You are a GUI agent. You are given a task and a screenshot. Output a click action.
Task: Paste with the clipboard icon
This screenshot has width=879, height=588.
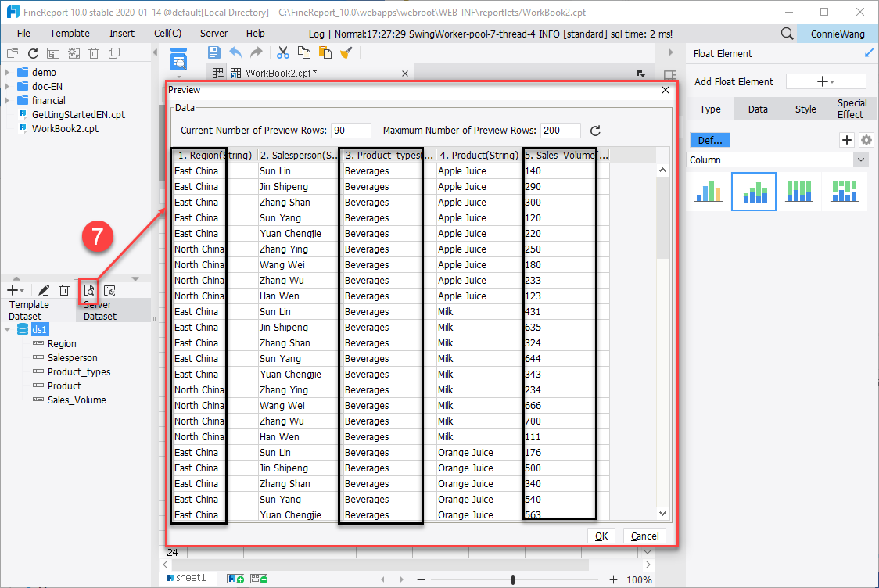coord(325,52)
